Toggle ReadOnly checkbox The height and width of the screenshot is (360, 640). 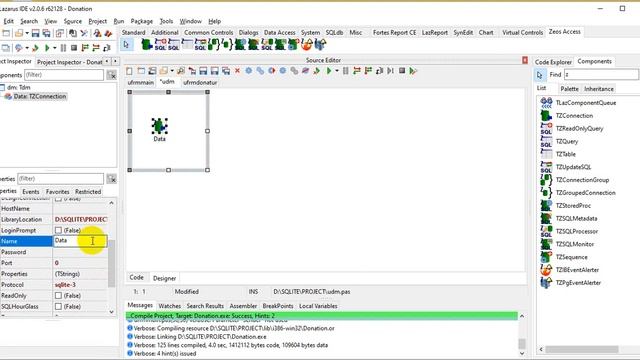58,296
